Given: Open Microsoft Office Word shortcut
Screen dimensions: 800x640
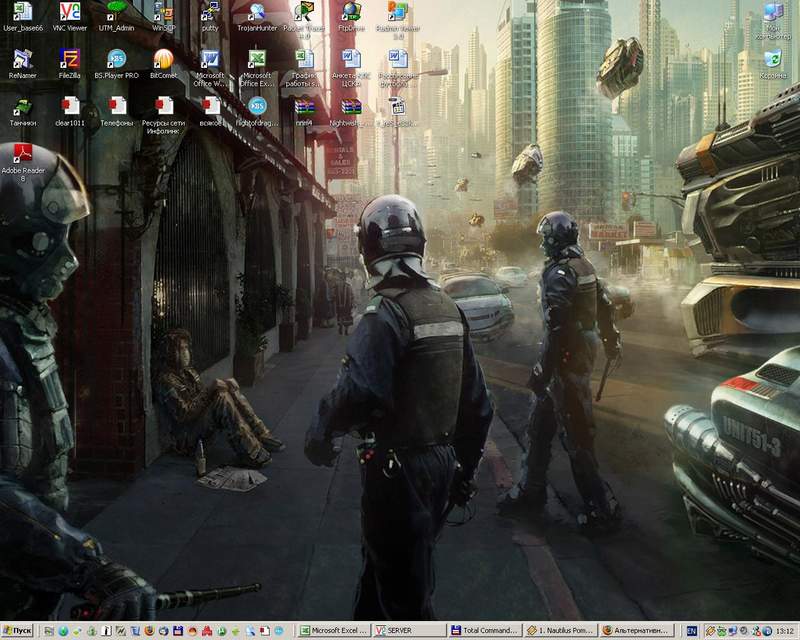Looking at the screenshot, I should click(210, 68).
